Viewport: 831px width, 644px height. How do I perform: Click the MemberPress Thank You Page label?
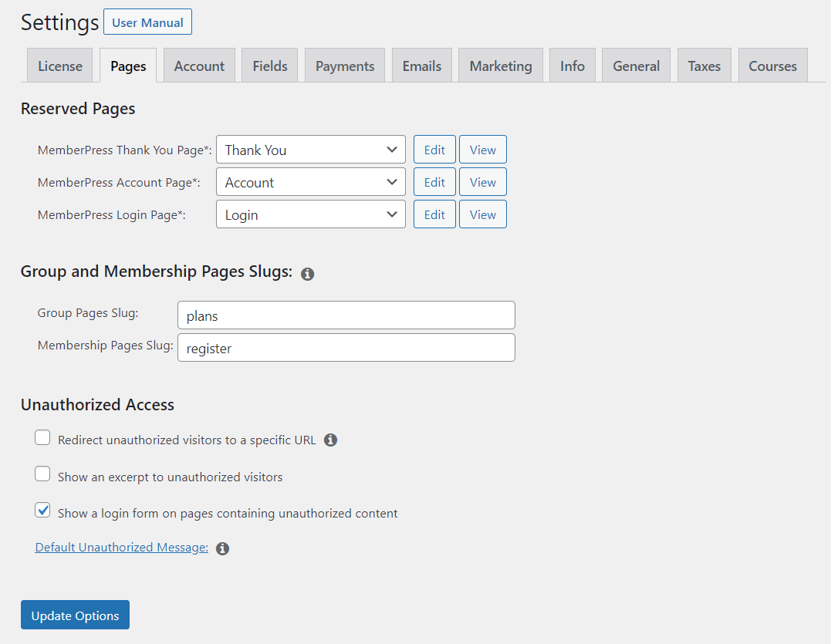coord(124,150)
